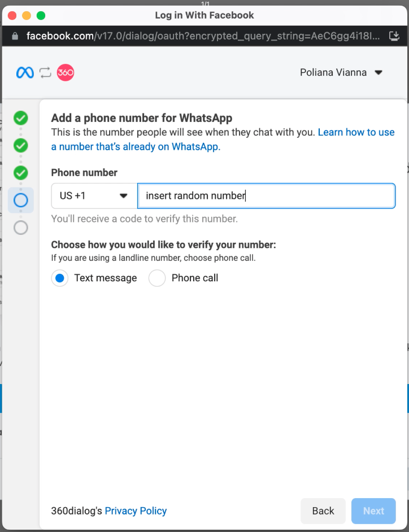Click the Next button

point(373,511)
